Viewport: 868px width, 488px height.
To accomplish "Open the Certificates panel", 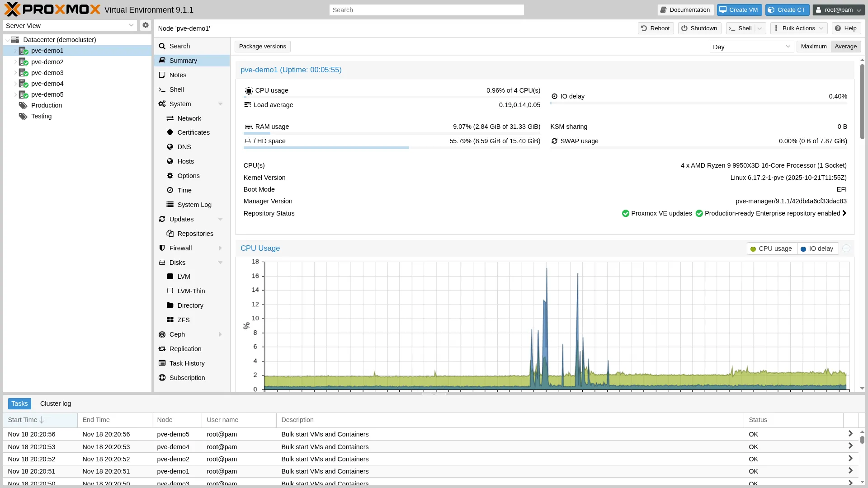I will pyautogui.click(x=193, y=132).
